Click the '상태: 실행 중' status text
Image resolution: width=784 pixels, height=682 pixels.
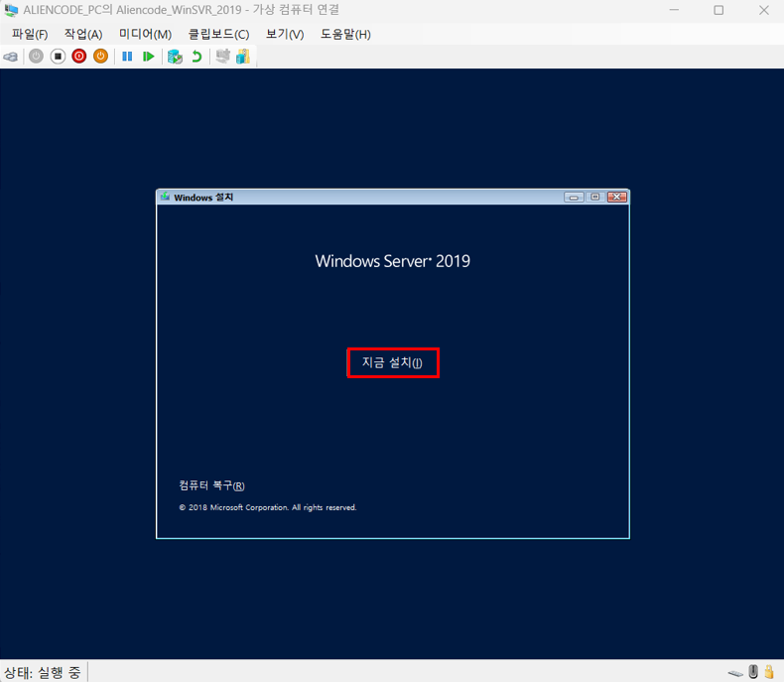pyautogui.click(x=43, y=672)
